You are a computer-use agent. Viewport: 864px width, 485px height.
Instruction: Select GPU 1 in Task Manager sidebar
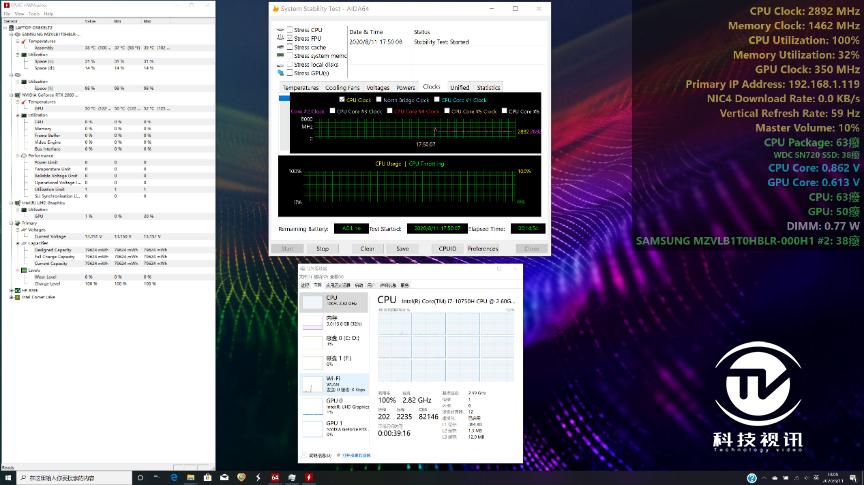[x=334, y=428]
